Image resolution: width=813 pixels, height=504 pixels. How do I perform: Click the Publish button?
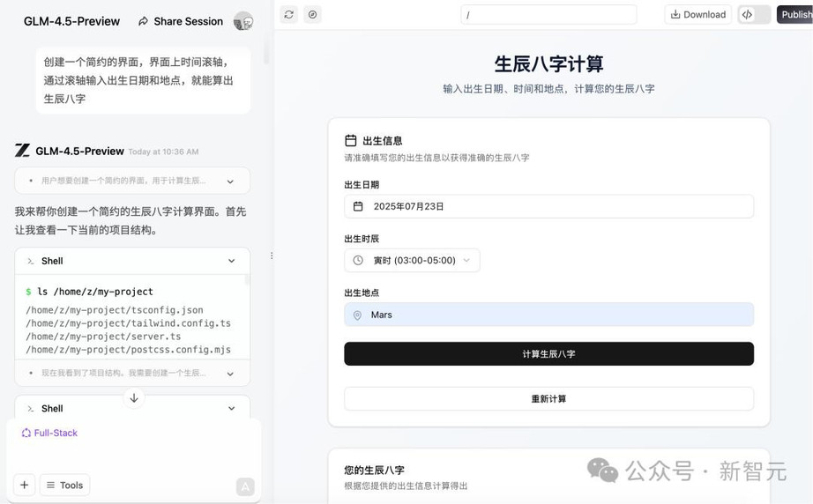pos(794,14)
